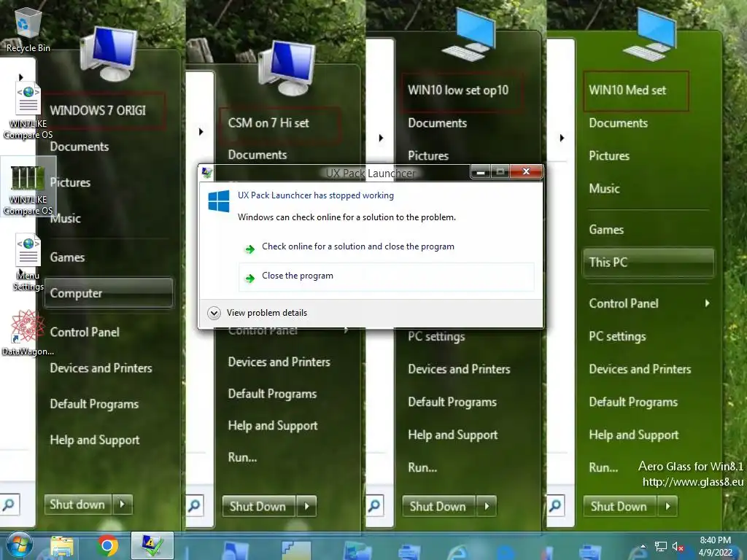This screenshot has width=747, height=560.
Task: Open Windows Explorer from the taskbar
Action: pos(62,546)
